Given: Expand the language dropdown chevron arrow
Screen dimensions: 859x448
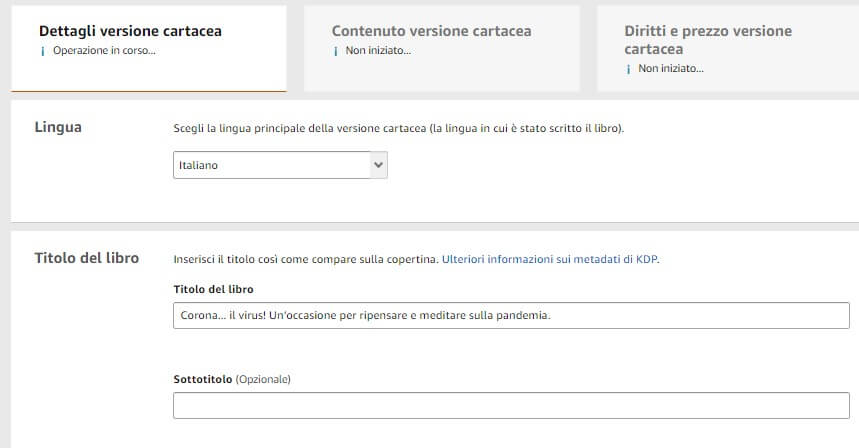Looking at the screenshot, I should [x=377, y=165].
